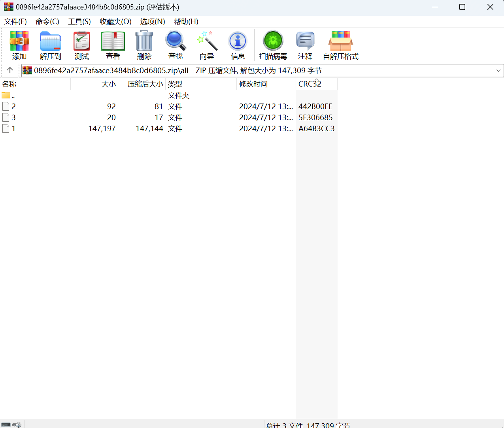Click the file icon of file 2

(6, 106)
